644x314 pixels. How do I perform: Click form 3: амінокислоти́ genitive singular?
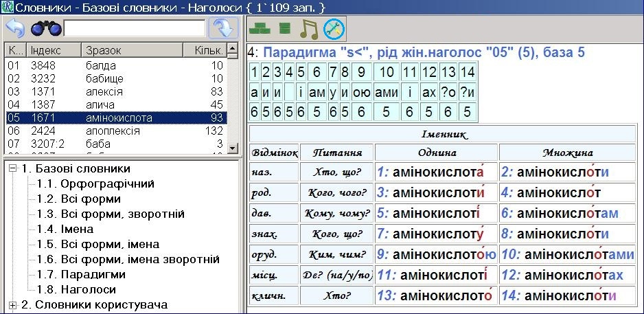point(436,192)
